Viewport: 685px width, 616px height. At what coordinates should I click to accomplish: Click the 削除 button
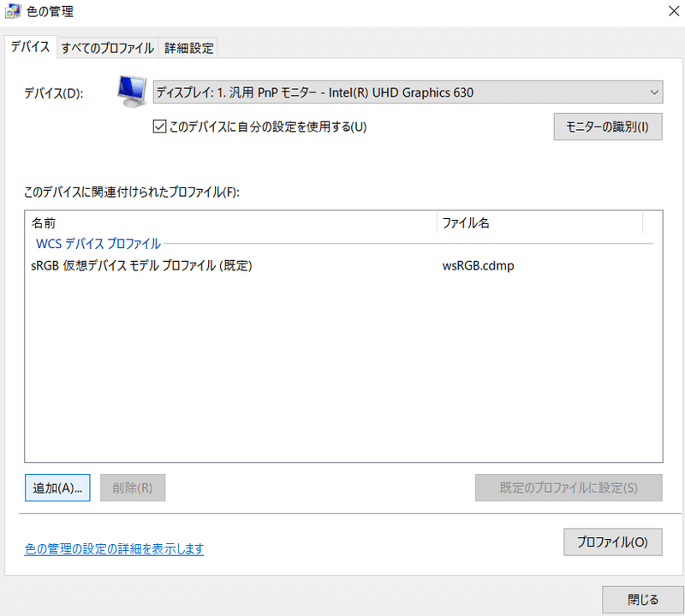point(133,488)
